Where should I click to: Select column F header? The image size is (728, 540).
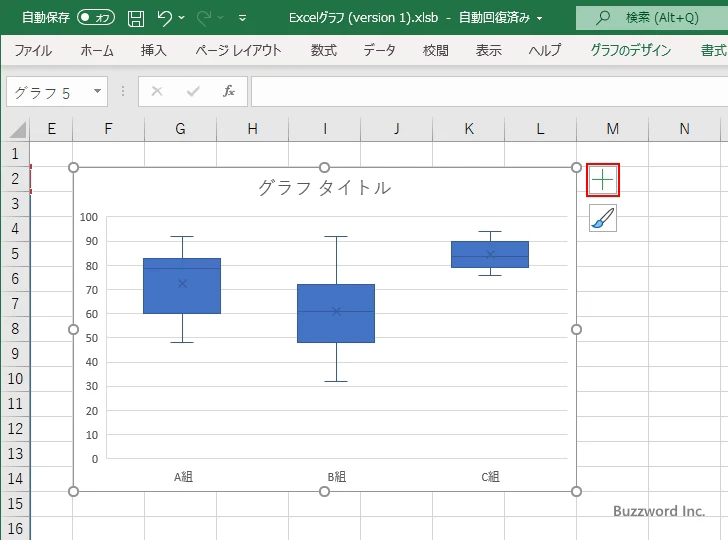click(108, 129)
